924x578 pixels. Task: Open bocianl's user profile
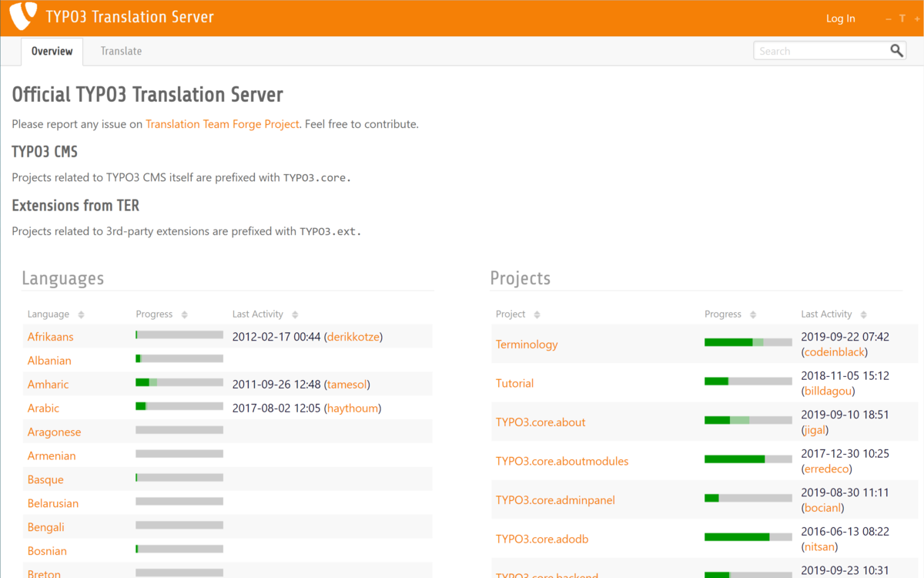[x=823, y=508]
